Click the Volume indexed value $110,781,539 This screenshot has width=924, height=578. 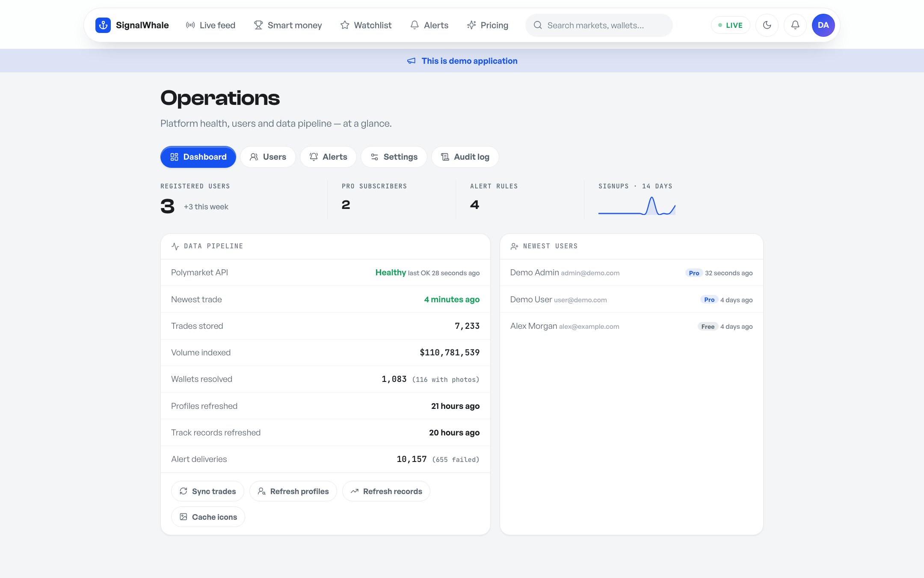[450, 353]
